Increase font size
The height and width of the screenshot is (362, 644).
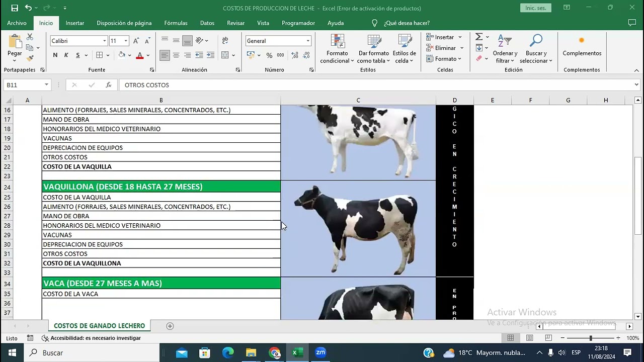point(136,41)
